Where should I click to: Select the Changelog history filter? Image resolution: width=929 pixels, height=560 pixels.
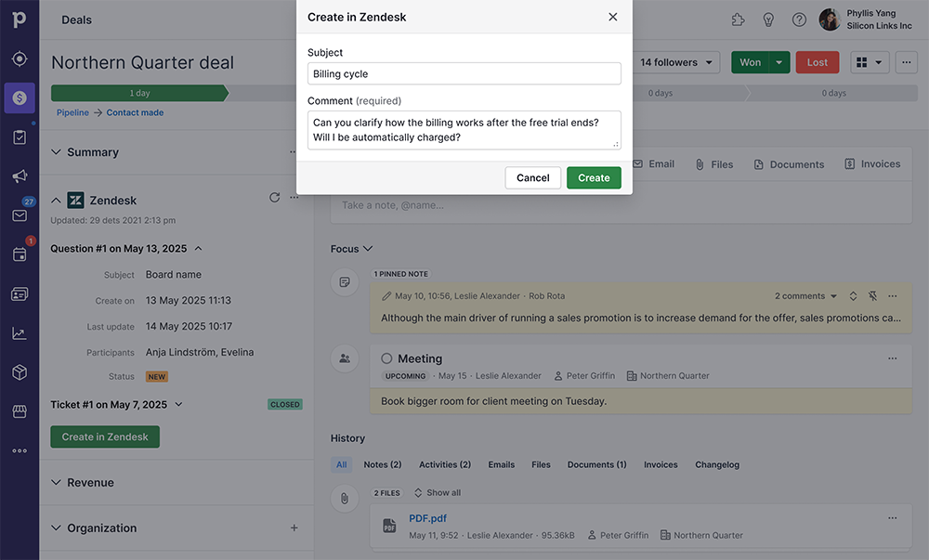[x=717, y=464]
